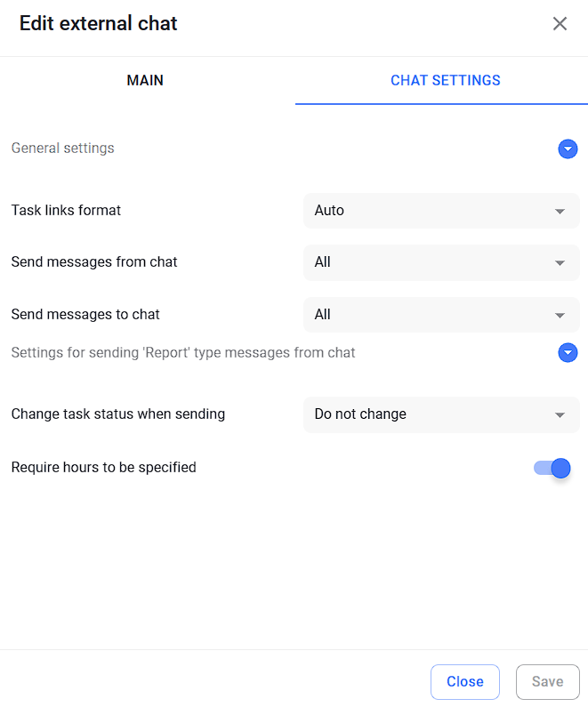The image size is (588, 707).
Task: Open the Auto task links format dropdown
Action: coord(441,211)
